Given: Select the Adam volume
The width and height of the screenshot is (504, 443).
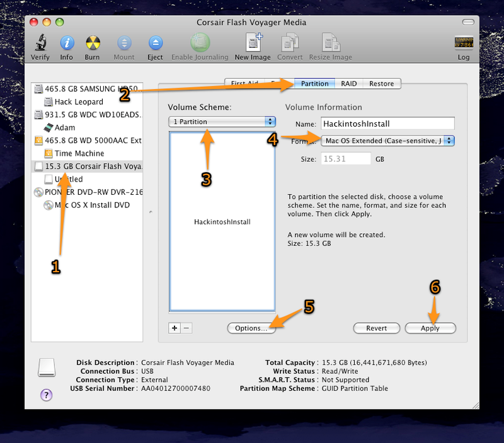Looking at the screenshot, I should coord(87,127).
